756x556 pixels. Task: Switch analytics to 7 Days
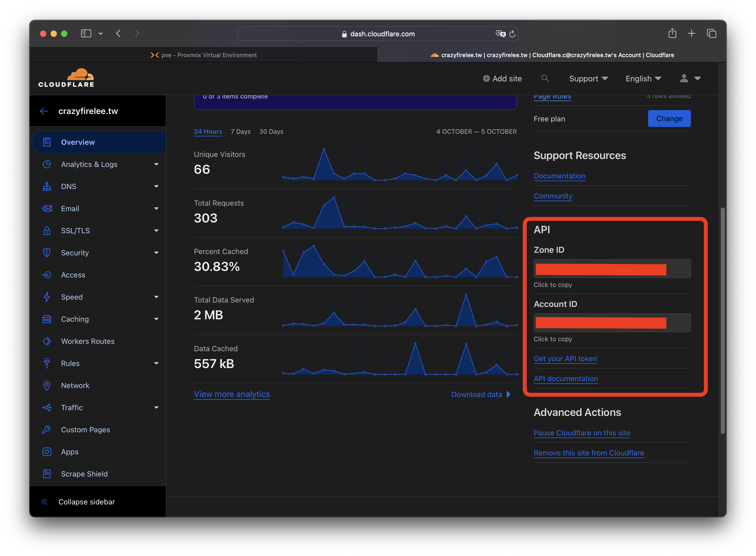tap(241, 132)
